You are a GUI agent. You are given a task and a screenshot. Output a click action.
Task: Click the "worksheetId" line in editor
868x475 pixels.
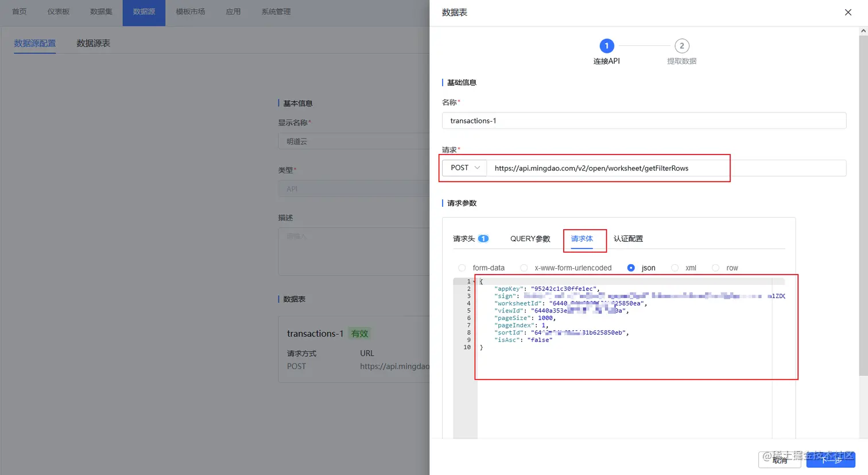tap(570, 303)
